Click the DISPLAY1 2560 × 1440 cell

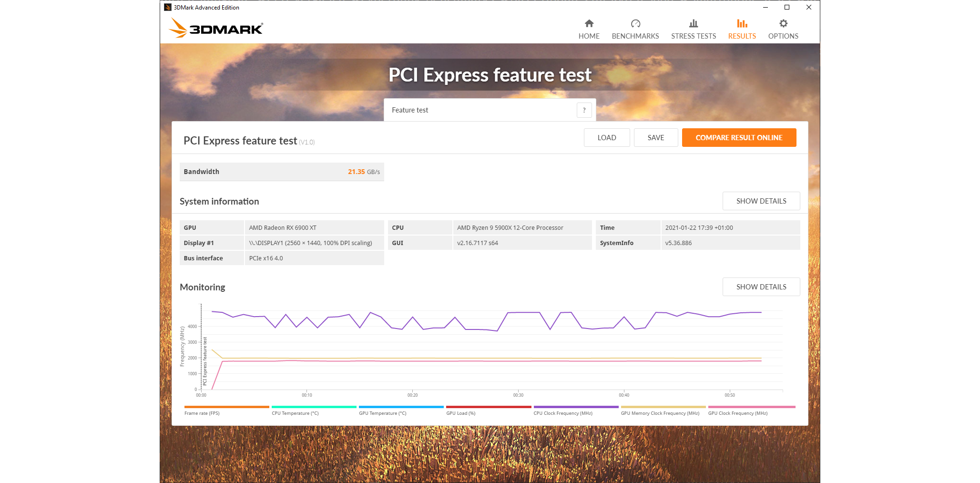point(314,243)
